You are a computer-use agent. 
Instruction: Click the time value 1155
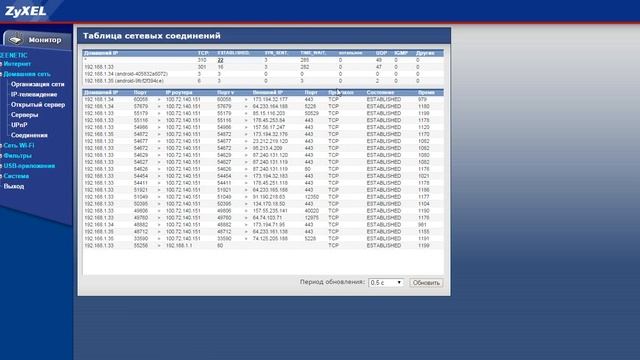[423, 231]
